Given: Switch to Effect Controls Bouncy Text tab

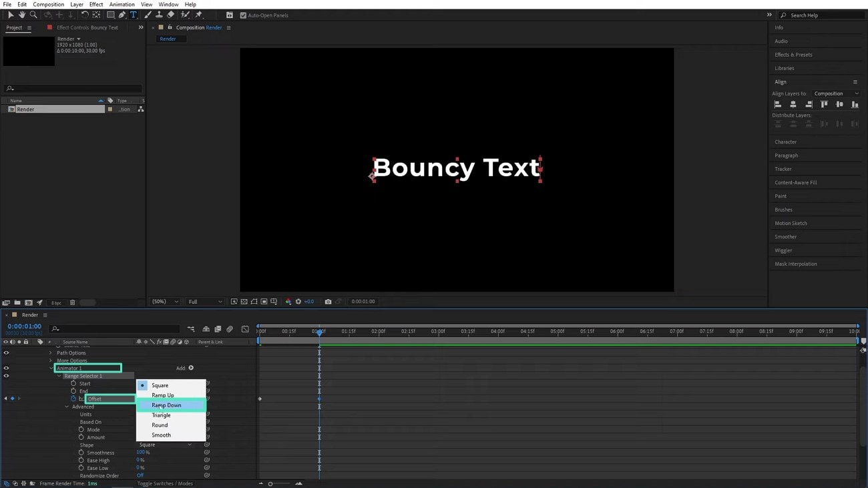Looking at the screenshot, I should (x=87, y=27).
